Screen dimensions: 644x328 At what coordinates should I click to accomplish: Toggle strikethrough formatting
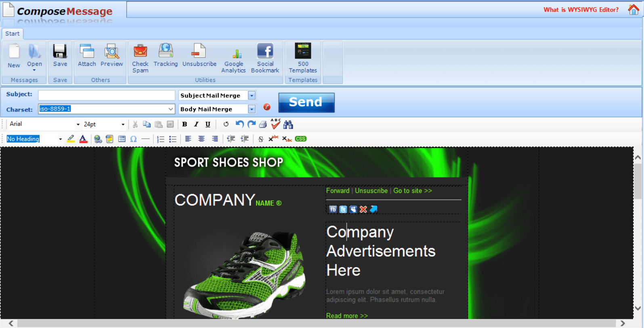[261, 139]
